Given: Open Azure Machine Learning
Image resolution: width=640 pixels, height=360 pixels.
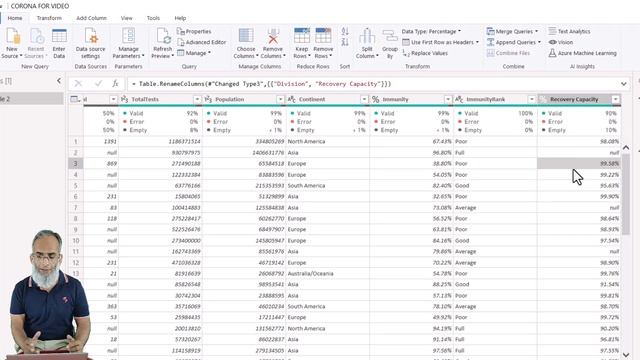Looking at the screenshot, I should tap(582, 53).
